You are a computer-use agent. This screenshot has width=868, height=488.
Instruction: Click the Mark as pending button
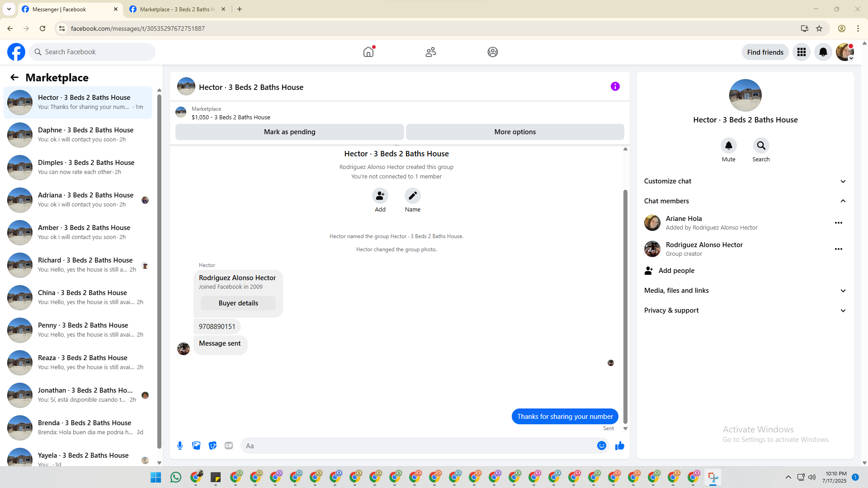click(290, 132)
